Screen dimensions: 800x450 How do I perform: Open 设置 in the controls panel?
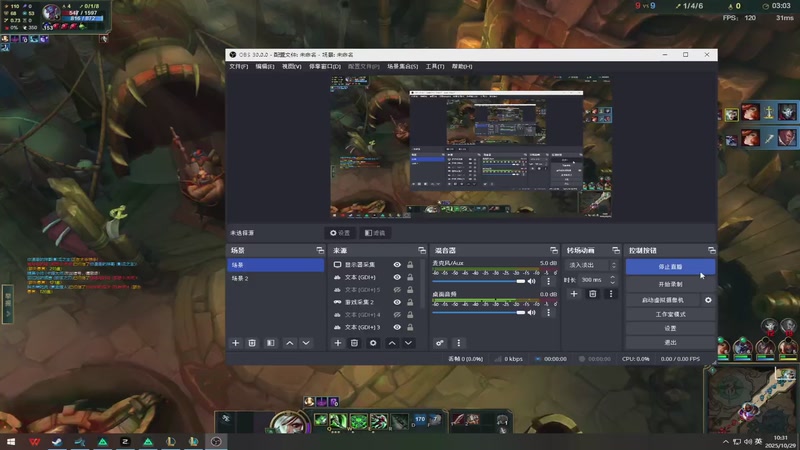click(x=670, y=328)
